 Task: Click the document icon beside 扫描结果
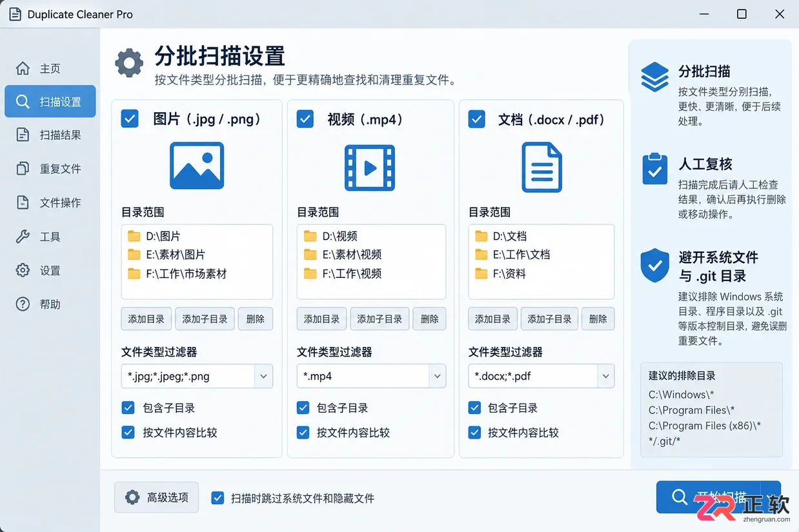[x=23, y=135]
